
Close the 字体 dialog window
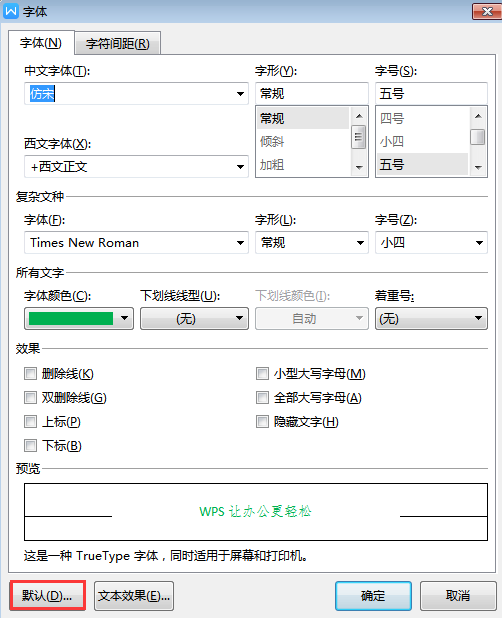pos(487,11)
